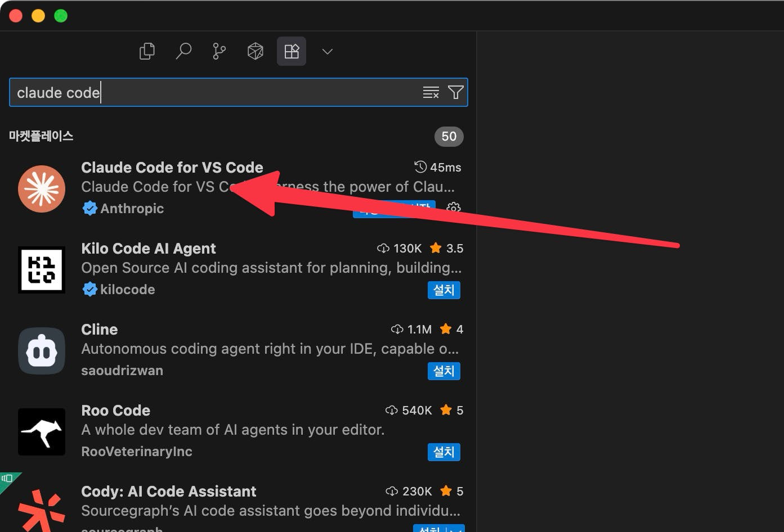The image size is (784, 532).
Task: Install Kilo Code AI Agent with 설치
Action: coord(444,290)
